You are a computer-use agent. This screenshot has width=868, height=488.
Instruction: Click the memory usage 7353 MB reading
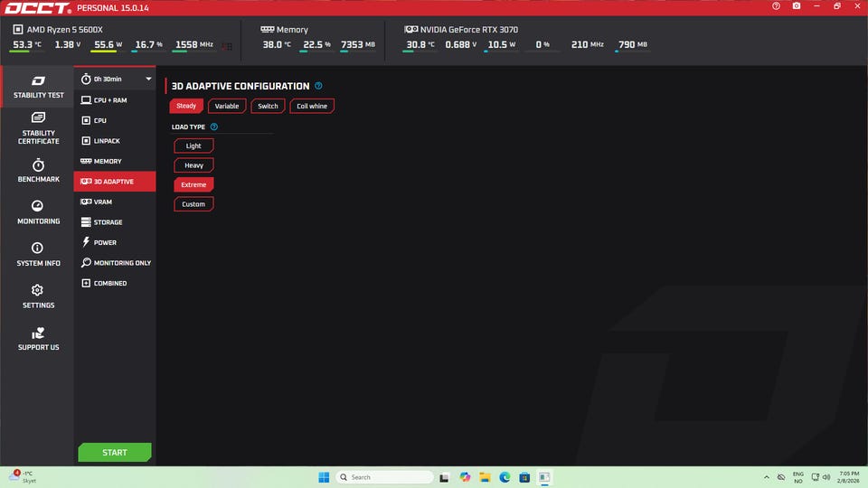tap(358, 44)
